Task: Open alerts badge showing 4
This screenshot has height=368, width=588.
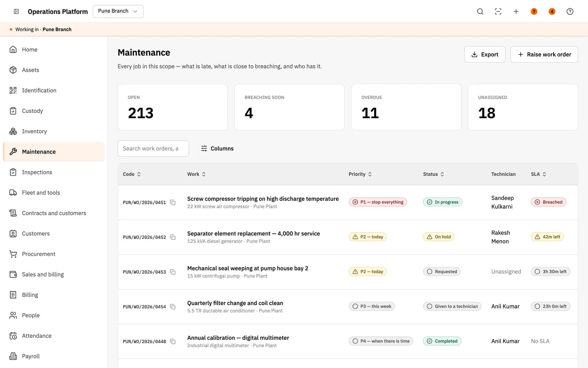Action: 552,11
